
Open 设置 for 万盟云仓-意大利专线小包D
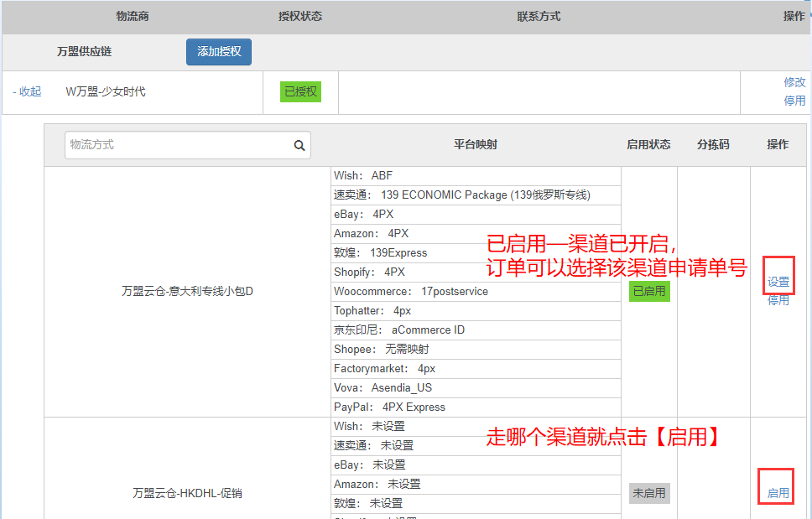pyautogui.click(x=778, y=282)
